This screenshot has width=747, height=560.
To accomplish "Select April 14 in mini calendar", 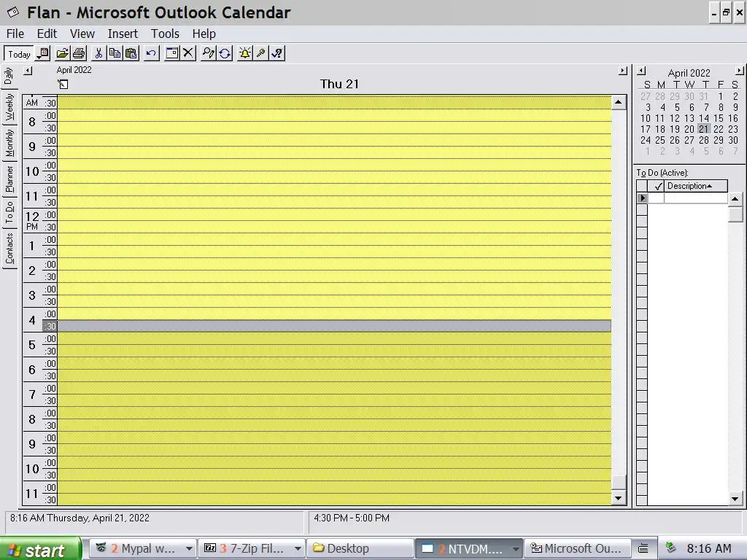I will pos(704,118).
